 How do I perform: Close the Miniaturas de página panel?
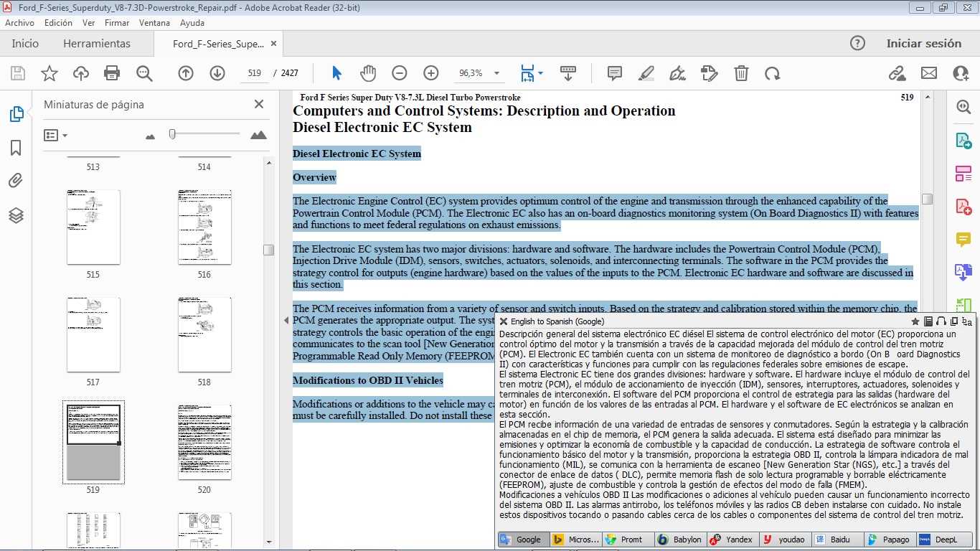(x=259, y=104)
